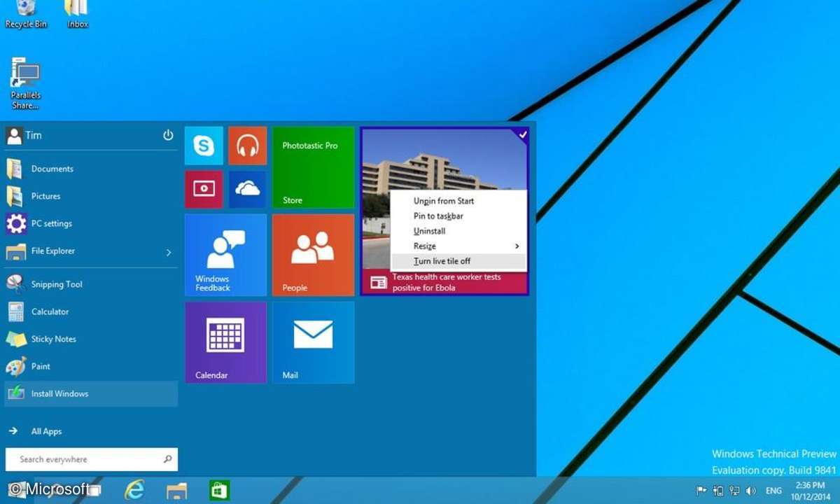
Task: Open the red Video tile
Action: pyautogui.click(x=204, y=189)
